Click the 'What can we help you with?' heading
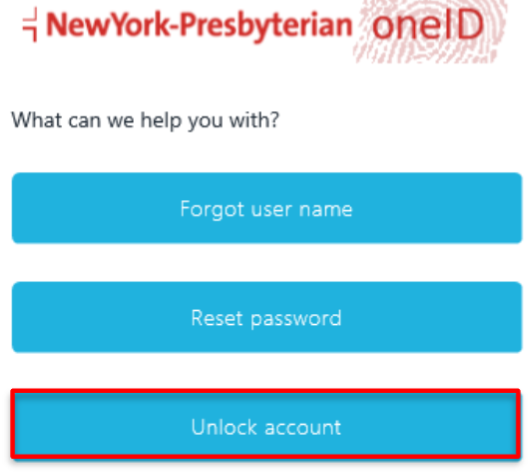Screen dimensions: 532x475 pyautogui.click(x=145, y=120)
